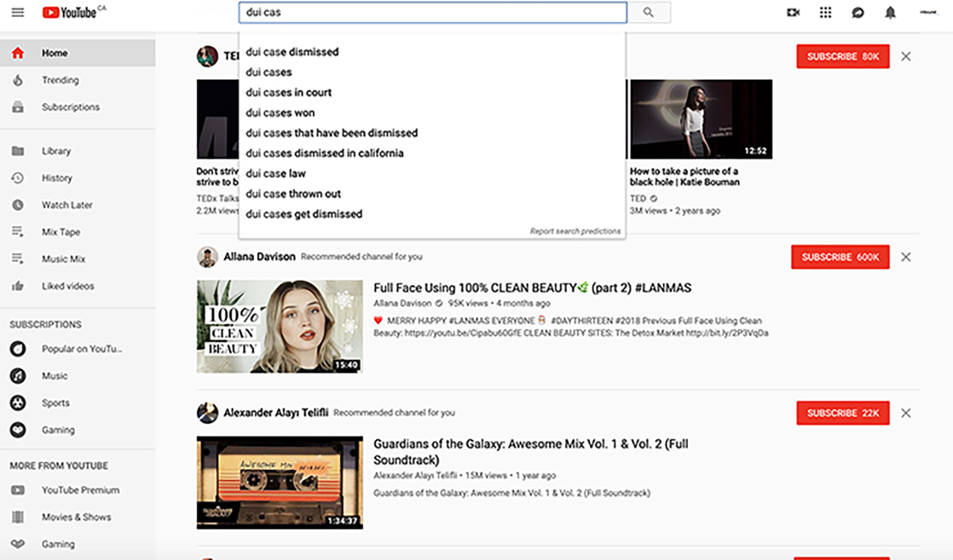Image resolution: width=953 pixels, height=560 pixels.
Task: Click the Report search predictions link
Action: coord(574,230)
